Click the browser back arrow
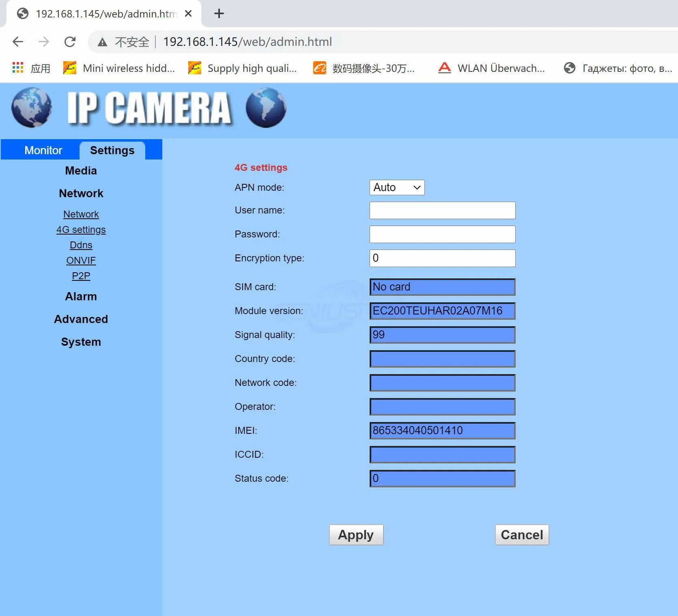The width and height of the screenshot is (678, 616). 18,42
